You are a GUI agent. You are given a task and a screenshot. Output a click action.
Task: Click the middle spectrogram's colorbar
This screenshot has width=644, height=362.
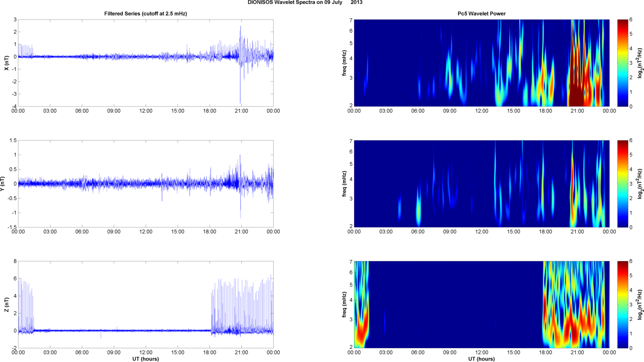pyautogui.click(x=622, y=184)
